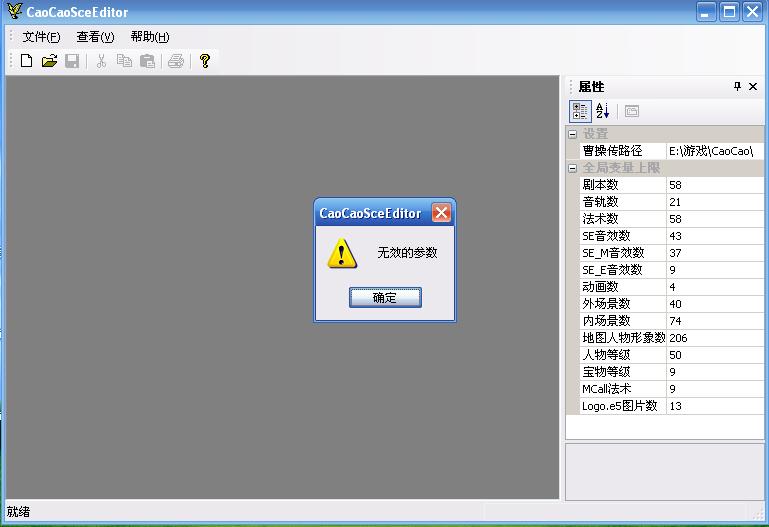Copy using the toolbar copy icon
The height and width of the screenshot is (527, 769).
(x=124, y=61)
